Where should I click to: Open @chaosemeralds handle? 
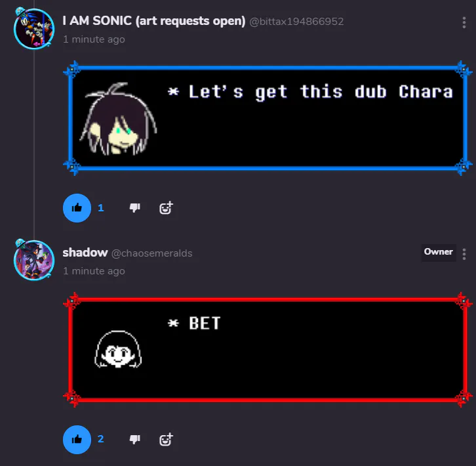coord(152,253)
